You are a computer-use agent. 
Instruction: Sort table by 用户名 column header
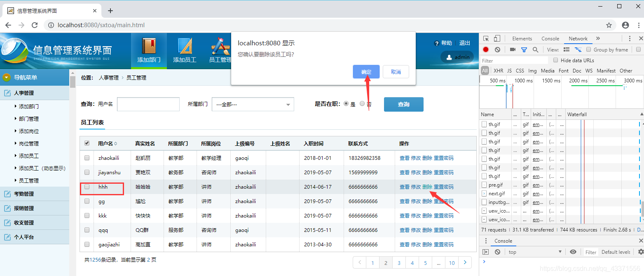coord(107,144)
